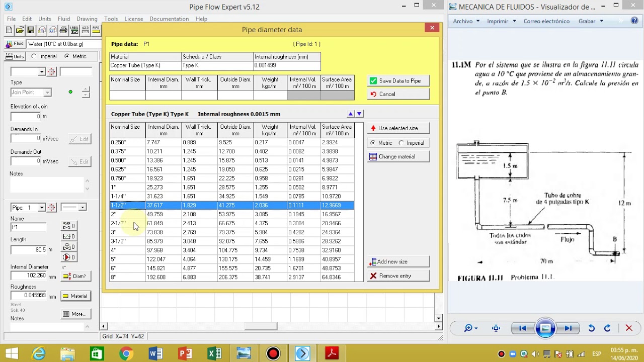Select Metric units radio in left panel
The image size is (644, 362).
pyautogui.click(x=67, y=56)
